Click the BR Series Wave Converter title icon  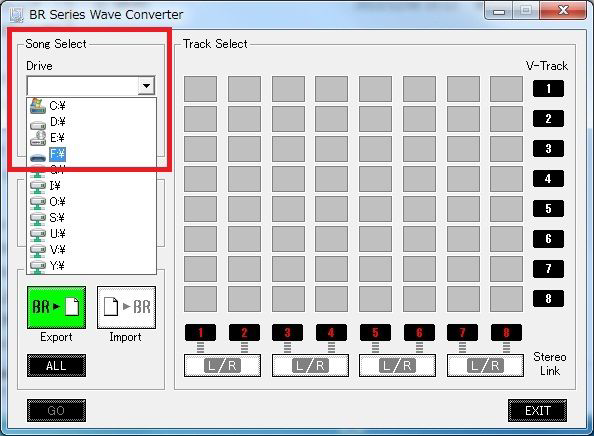point(16,15)
